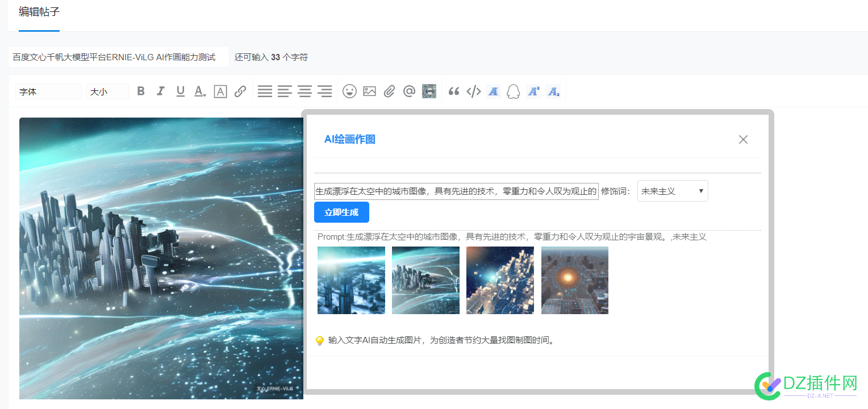The image size is (868, 409).
Task: Center align the text
Action: tap(305, 91)
